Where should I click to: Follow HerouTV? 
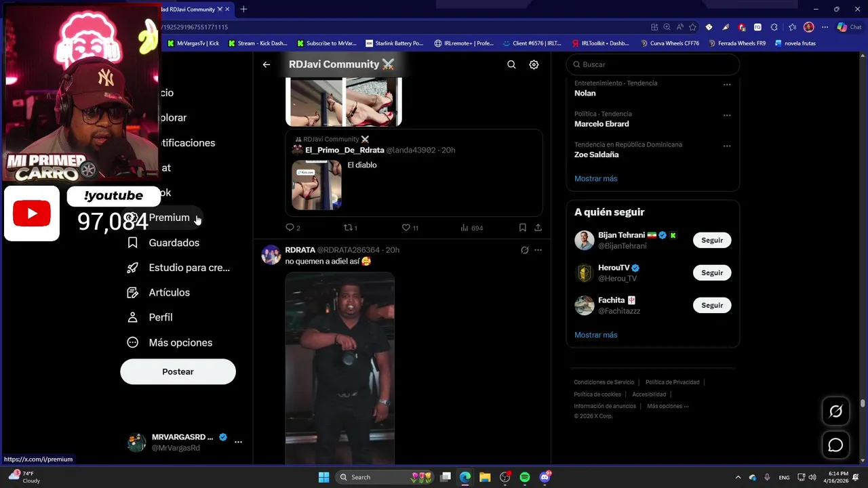(712, 272)
